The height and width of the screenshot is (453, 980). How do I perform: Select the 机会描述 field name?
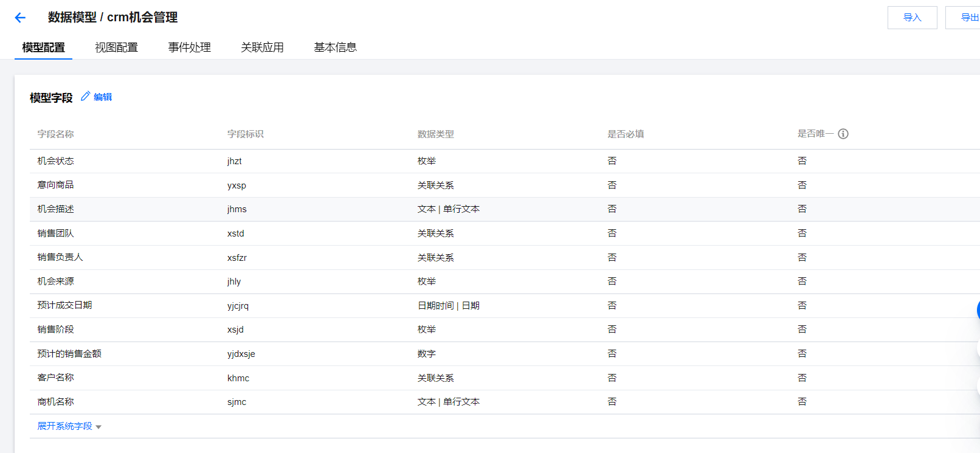pyautogui.click(x=55, y=209)
